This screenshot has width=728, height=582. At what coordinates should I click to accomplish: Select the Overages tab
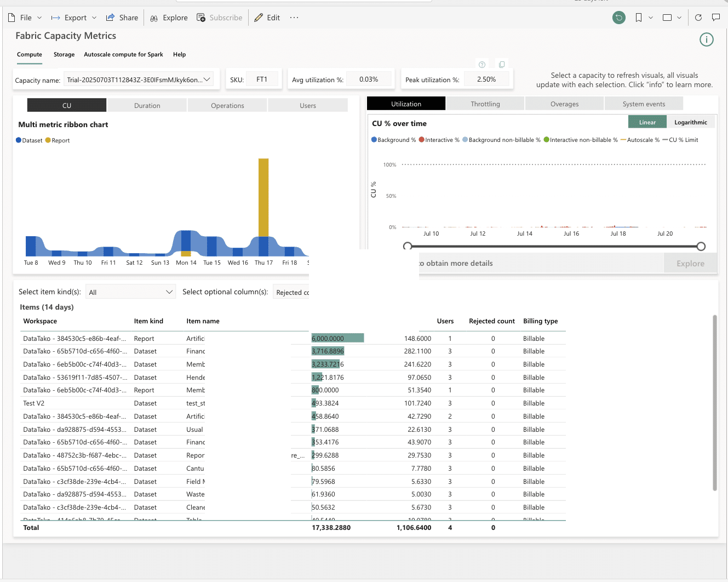(x=564, y=104)
